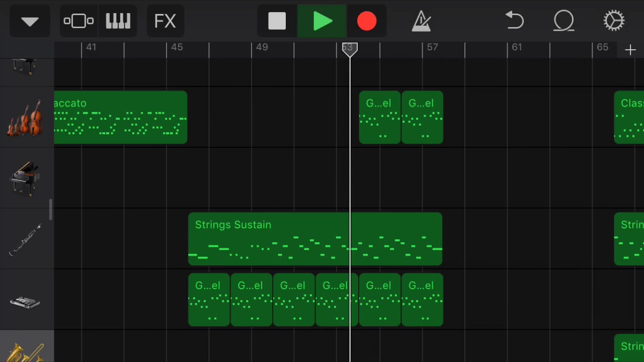Open the Loop Browser
Screen dimensions: 644x362
tap(564, 21)
